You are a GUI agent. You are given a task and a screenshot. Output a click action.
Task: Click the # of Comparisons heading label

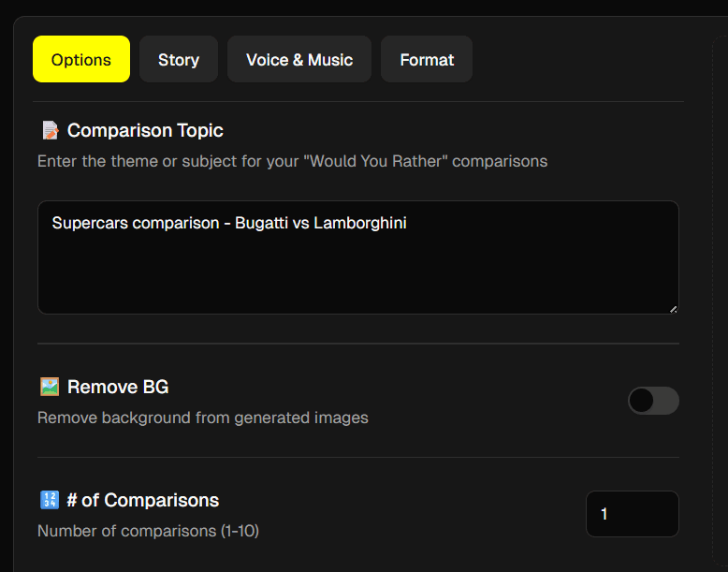[142, 500]
